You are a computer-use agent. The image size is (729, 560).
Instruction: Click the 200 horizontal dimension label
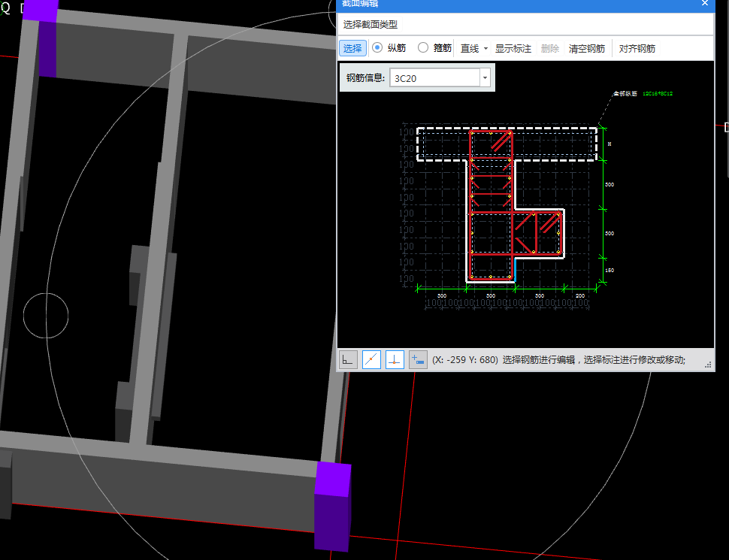580,296
